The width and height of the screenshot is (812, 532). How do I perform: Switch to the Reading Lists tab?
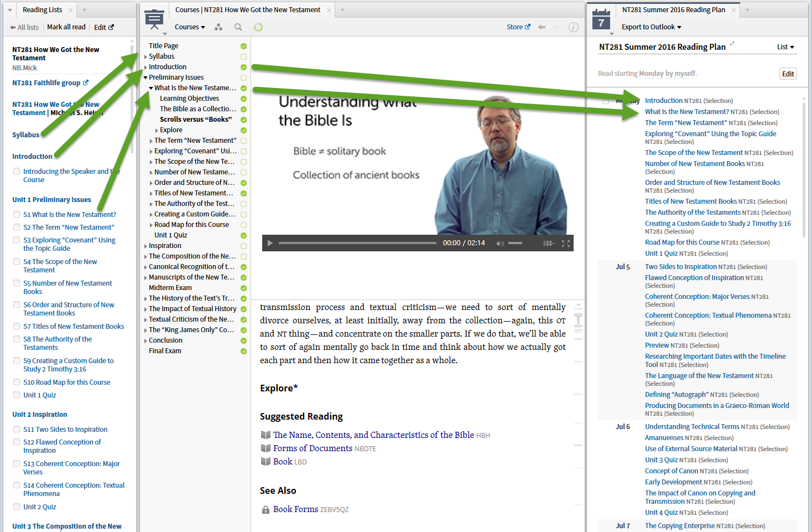coord(43,10)
